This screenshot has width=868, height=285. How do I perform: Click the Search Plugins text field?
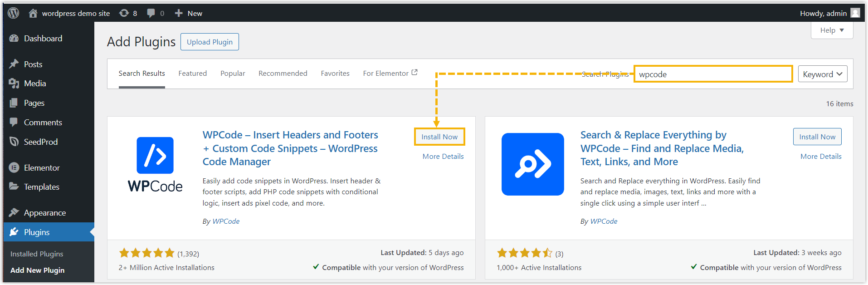pyautogui.click(x=712, y=74)
